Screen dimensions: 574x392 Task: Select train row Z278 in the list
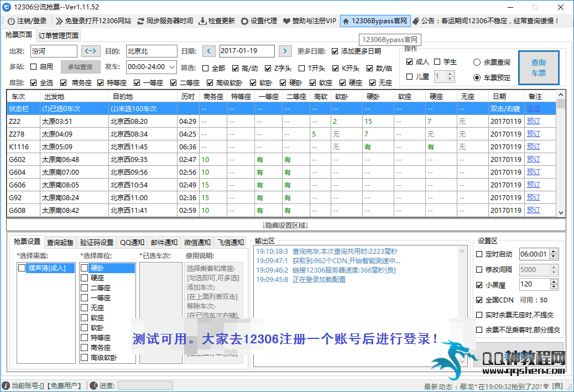pyautogui.click(x=281, y=134)
